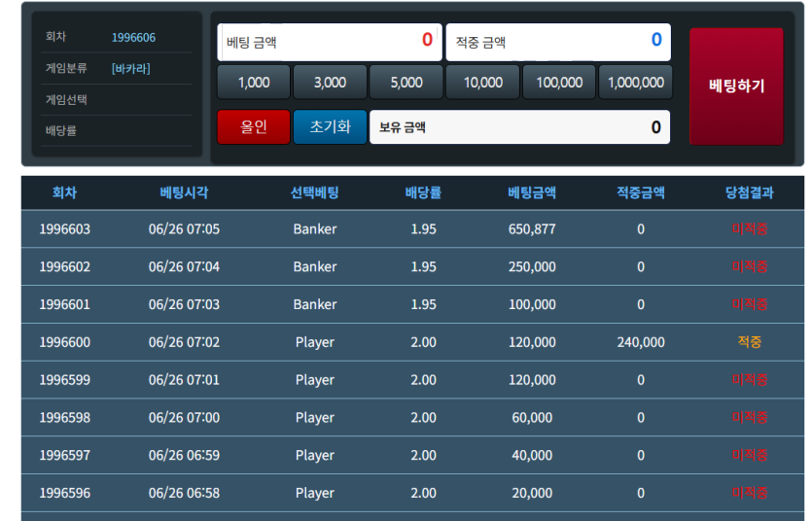Select round 1996602 in the table
This screenshot has width=812, height=521.
pyautogui.click(x=65, y=266)
